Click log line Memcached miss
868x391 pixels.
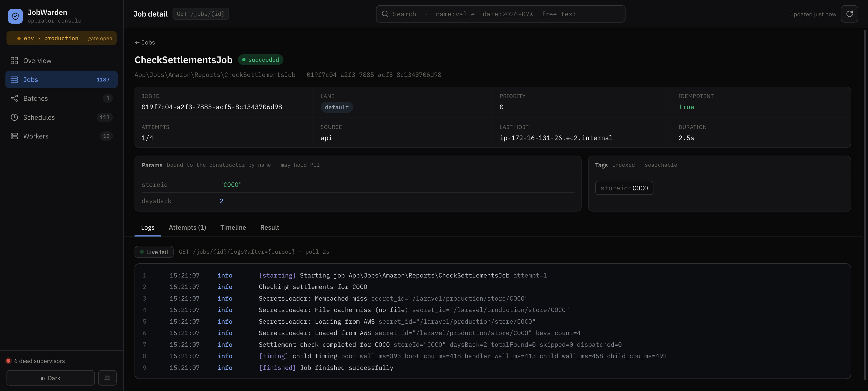coord(493,299)
